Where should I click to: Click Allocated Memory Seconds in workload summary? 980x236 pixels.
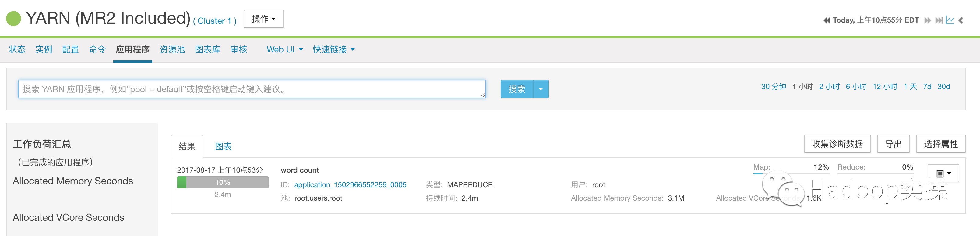point(73,181)
